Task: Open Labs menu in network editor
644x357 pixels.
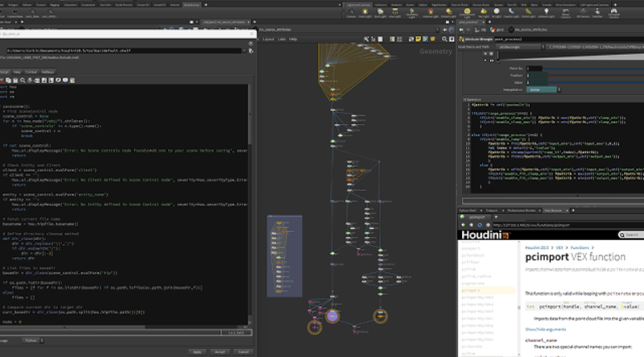Action: pyautogui.click(x=281, y=39)
